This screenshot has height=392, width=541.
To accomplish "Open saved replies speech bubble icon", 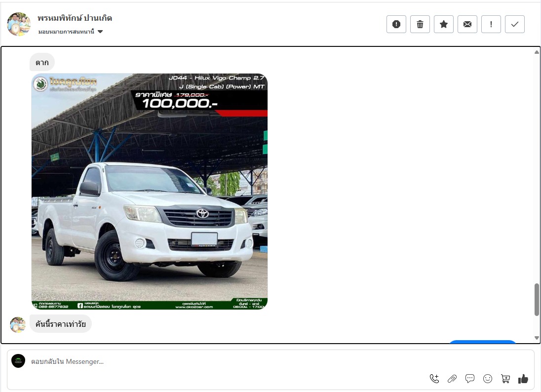I will [470, 379].
